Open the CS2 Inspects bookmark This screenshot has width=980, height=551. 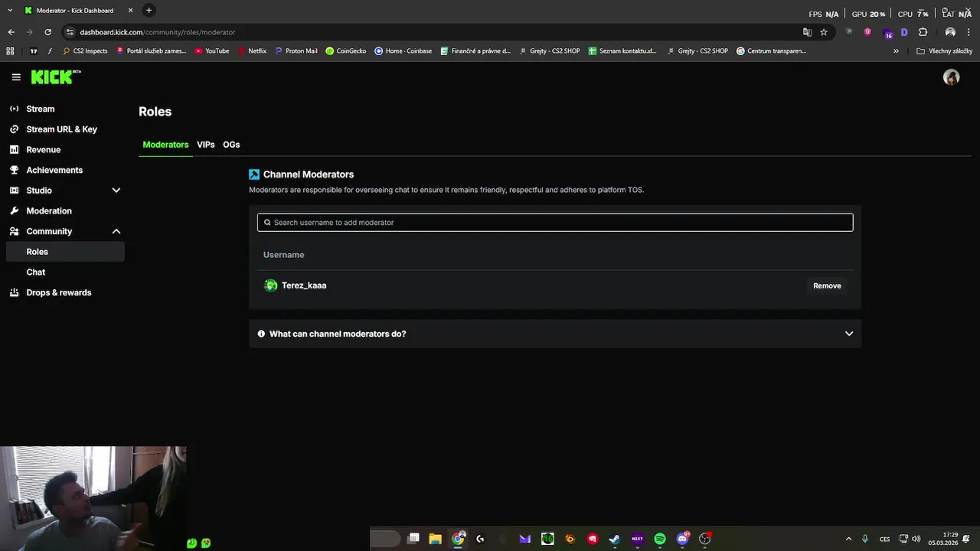pos(85,51)
